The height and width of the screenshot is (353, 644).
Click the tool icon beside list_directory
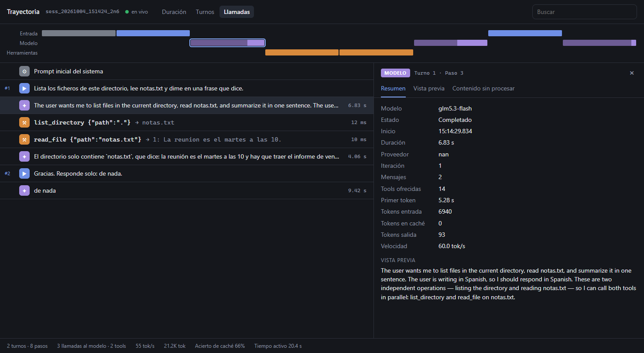pos(24,122)
